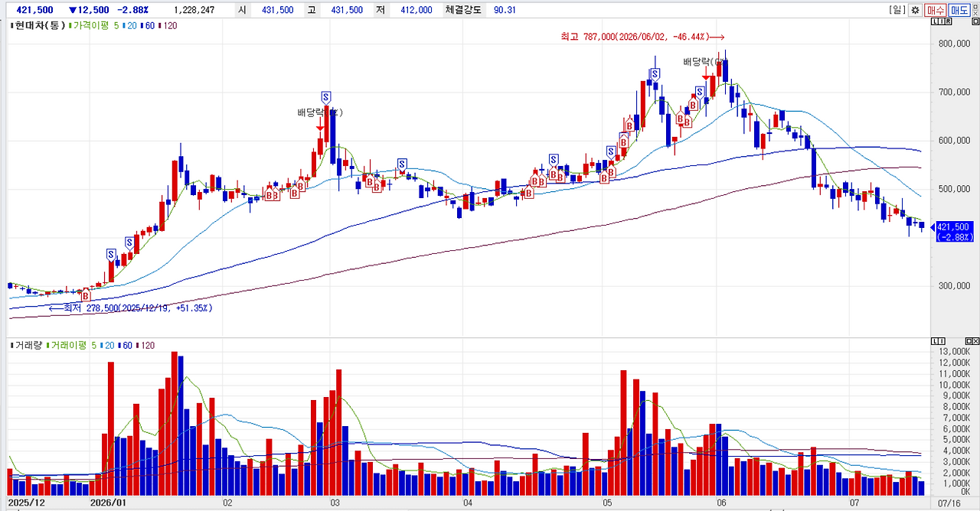The width and height of the screenshot is (980, 511).
Task: Click small restore icon beside 매도 button
Action: coord(975,6)
